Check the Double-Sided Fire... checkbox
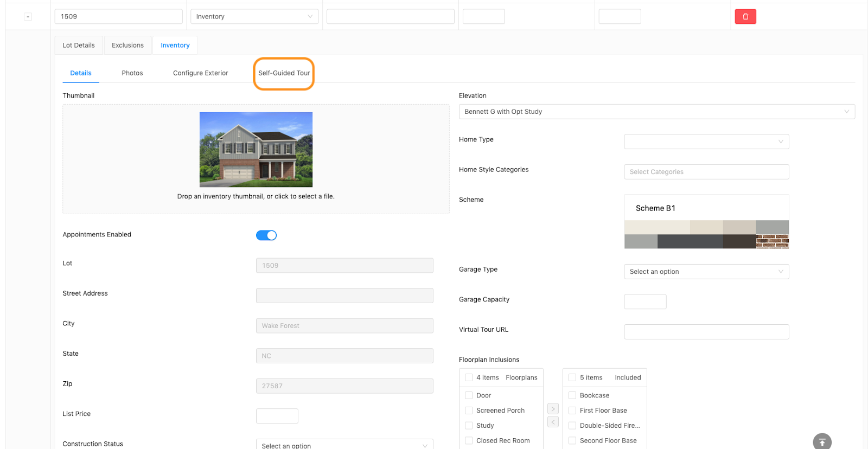Image resolution: width=868 pixels, height=449 pixels. pos(572,426)
